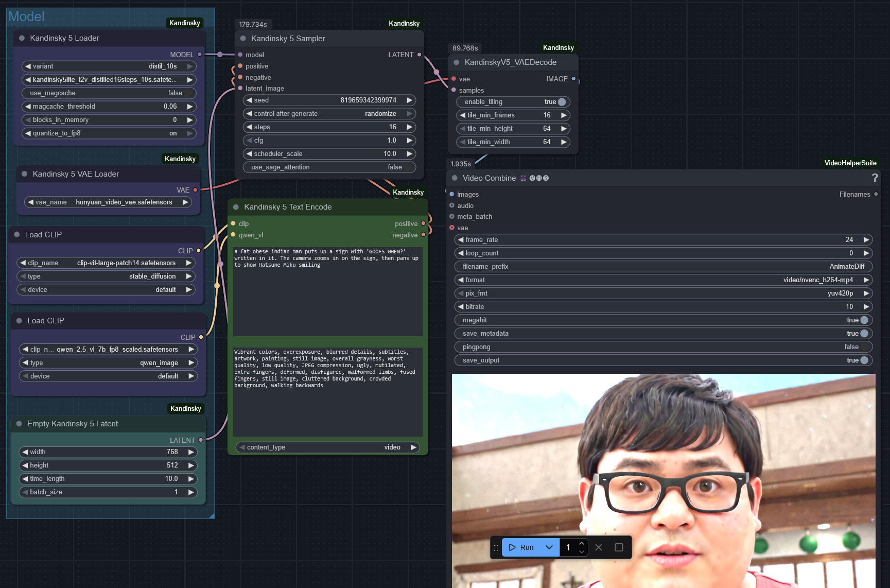Viewport: 890px width, 588px height.
Task: Increase frame_rate with its right arrow
Action: tap(866, 240)
